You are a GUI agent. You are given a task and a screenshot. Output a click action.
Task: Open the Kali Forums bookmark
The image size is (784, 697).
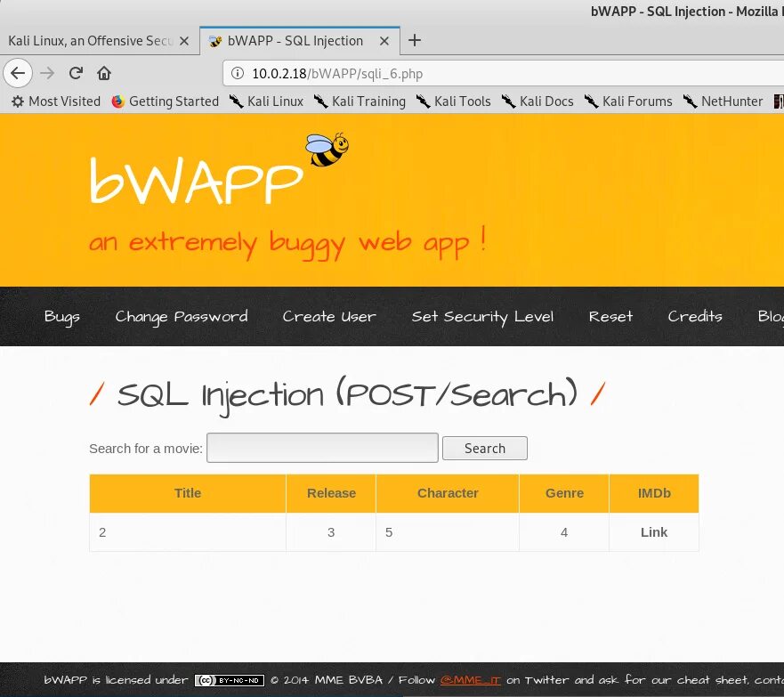click(x=628, y=101)
